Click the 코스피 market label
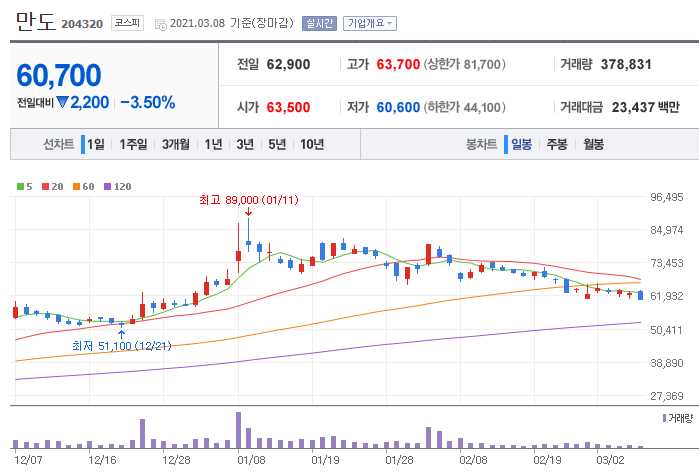Image resolution: width=699 pixels, height=473 pixels. click(x=127, y=22)
